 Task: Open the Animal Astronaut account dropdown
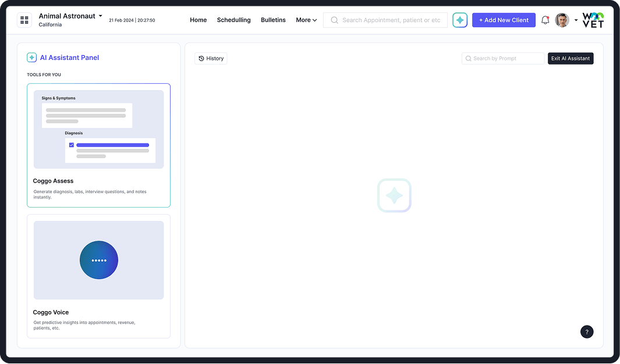click(70, 16)
